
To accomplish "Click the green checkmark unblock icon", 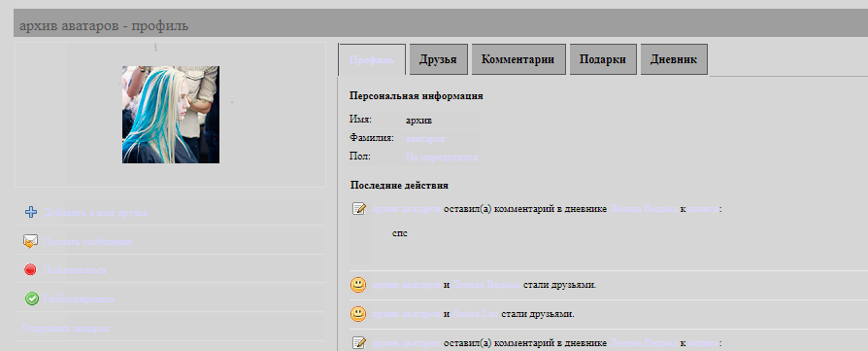I will (x=31, y=298).
